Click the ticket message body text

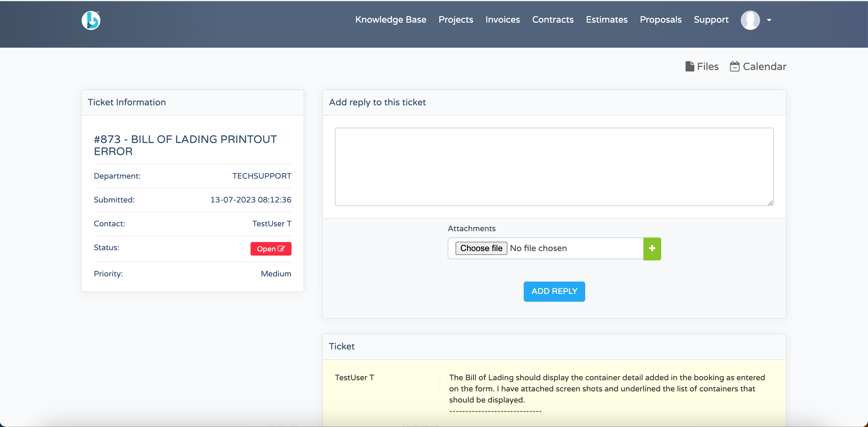tap(607, 389)
